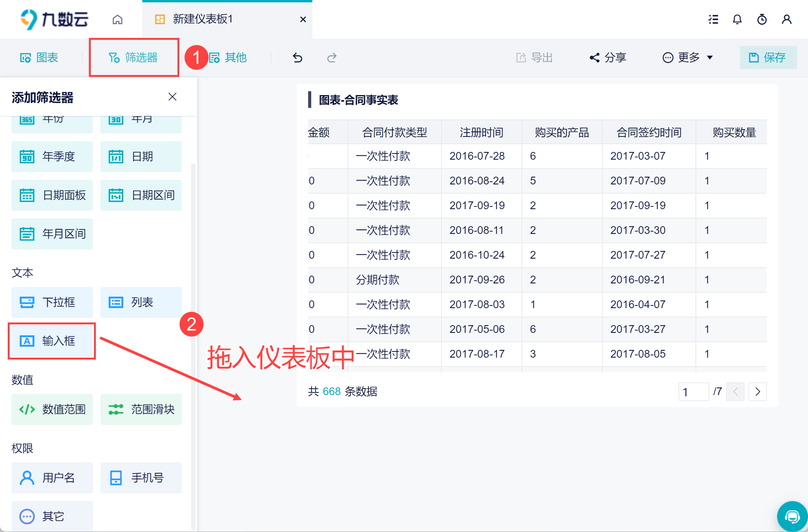Go to next page of table

(758, 392)
